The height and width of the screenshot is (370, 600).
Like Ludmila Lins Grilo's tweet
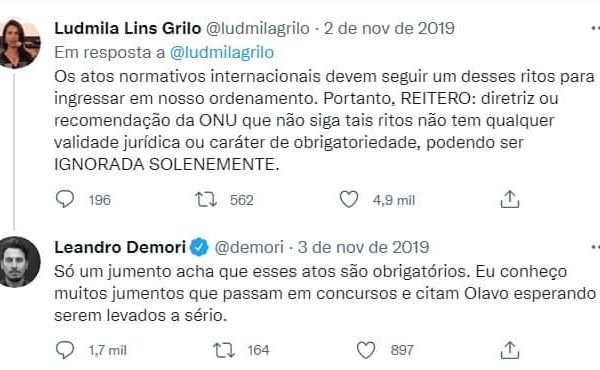click(x=349, y=199)
